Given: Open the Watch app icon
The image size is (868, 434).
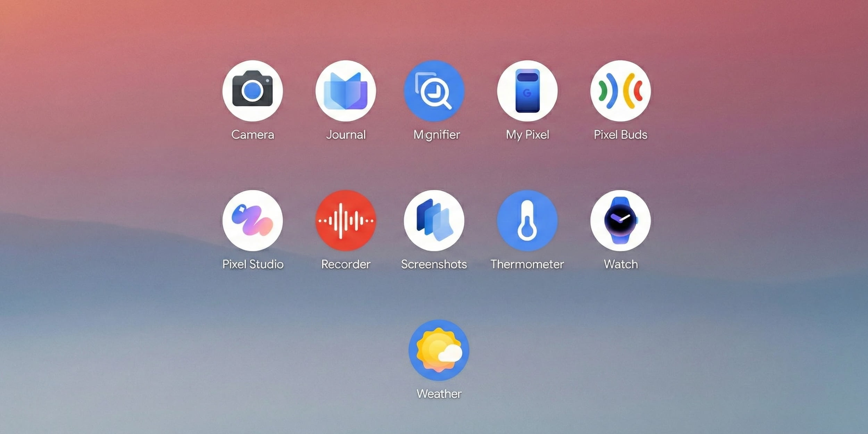Looking at the screenshot, I should [620, 220].
